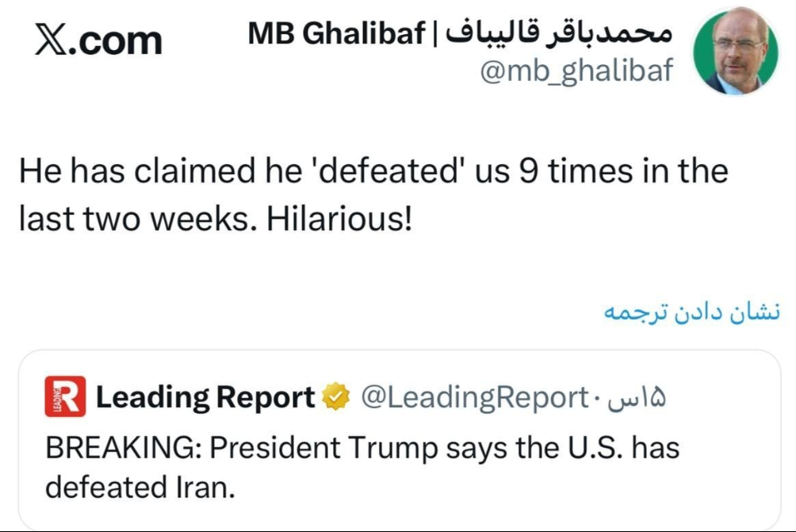Click the ".com" text beside the X logo
This screenshot has height=532, width=796.
119,40
